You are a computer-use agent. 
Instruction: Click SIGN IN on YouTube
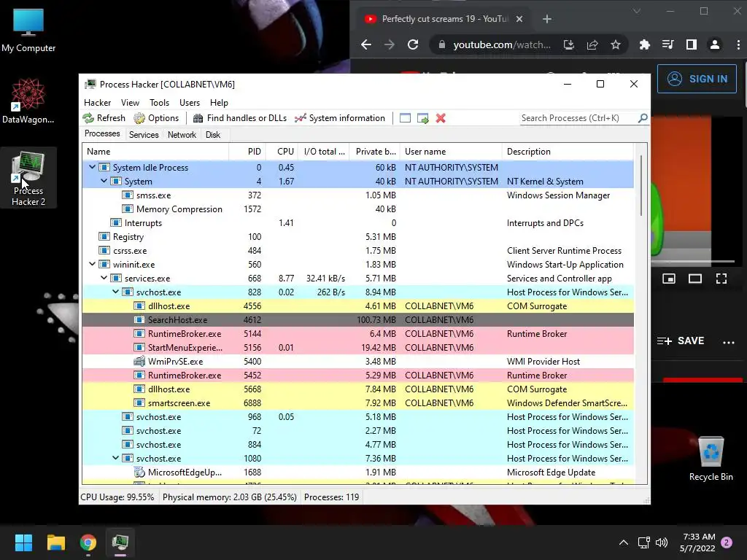pyautogui.click(x=697, y=79)
